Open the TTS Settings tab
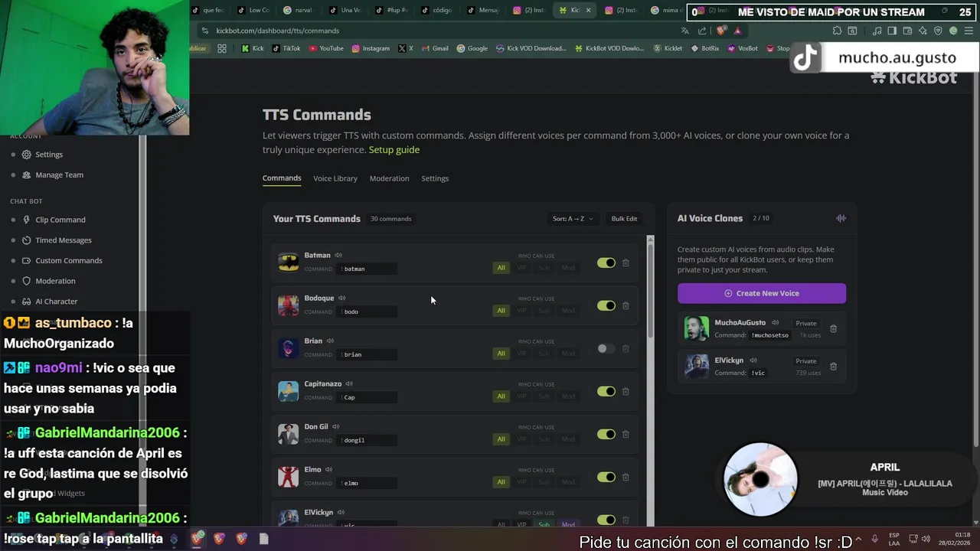 [435, 178]
